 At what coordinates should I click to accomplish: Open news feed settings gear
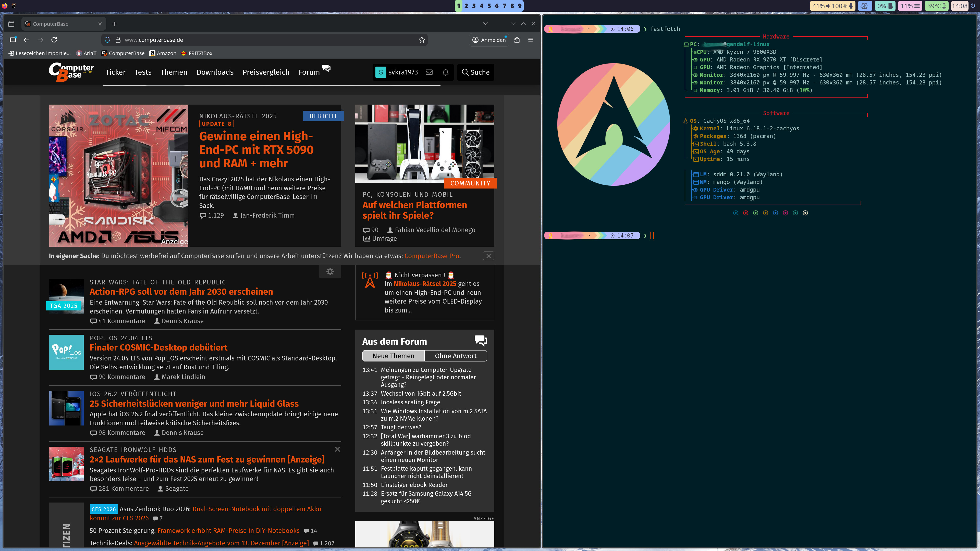(x=330, y=271)
